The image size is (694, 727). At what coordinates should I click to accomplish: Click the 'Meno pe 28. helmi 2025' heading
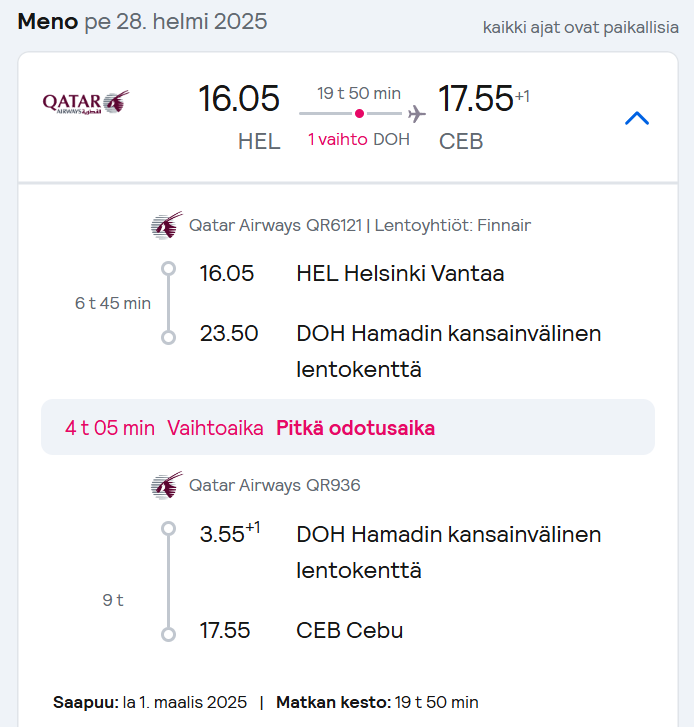point(142,22)
